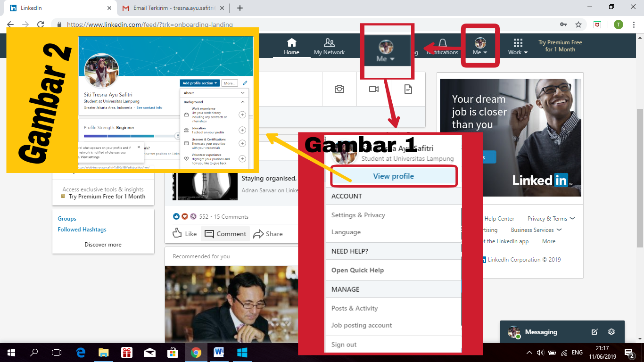Screen dimensions: 644x362
Task: Go back in the browser
Action: click(x=10, y=25)
